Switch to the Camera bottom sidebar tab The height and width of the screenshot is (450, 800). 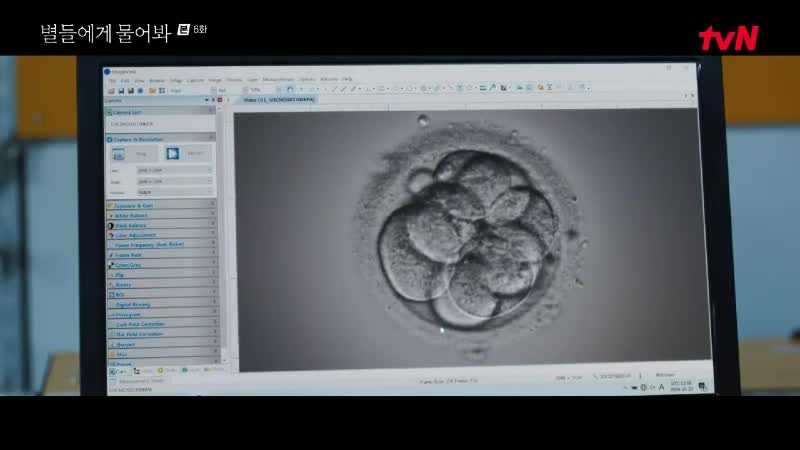[x=119, y=371]
